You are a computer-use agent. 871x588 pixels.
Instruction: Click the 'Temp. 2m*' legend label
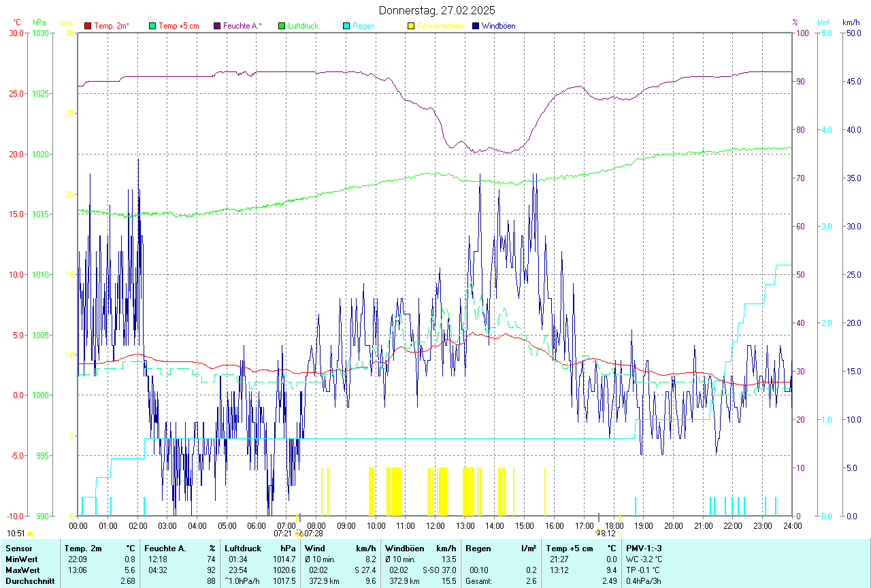[x=112, y=26]
